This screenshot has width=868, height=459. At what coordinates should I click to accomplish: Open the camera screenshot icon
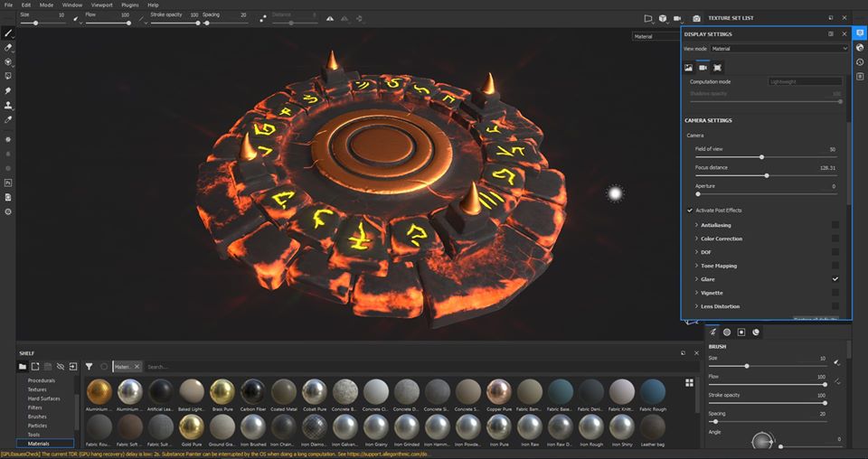click(696, 18)
